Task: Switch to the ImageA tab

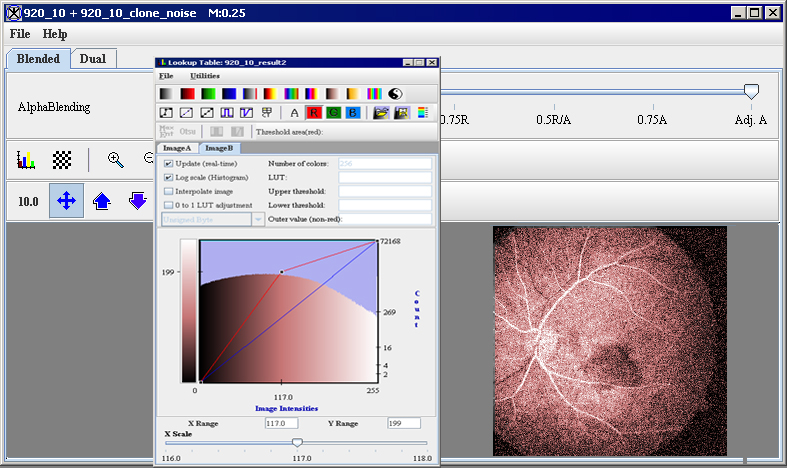Action: tap(178, 148)
